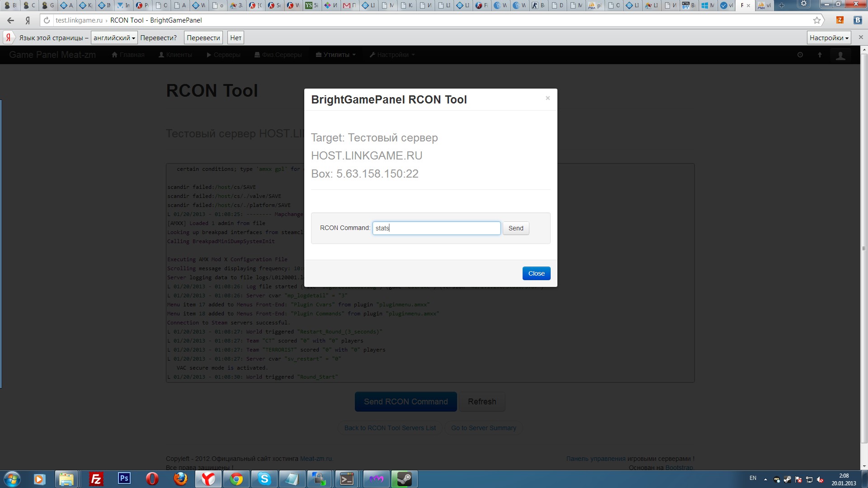868x488 pixels.
Task: Open the 'Клиенты' navigation item
Action: 175,55
